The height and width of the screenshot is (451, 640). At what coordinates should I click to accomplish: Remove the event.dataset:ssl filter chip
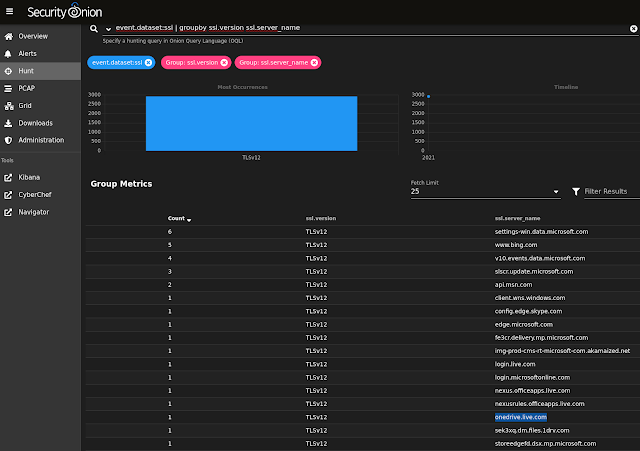[149, 62]
